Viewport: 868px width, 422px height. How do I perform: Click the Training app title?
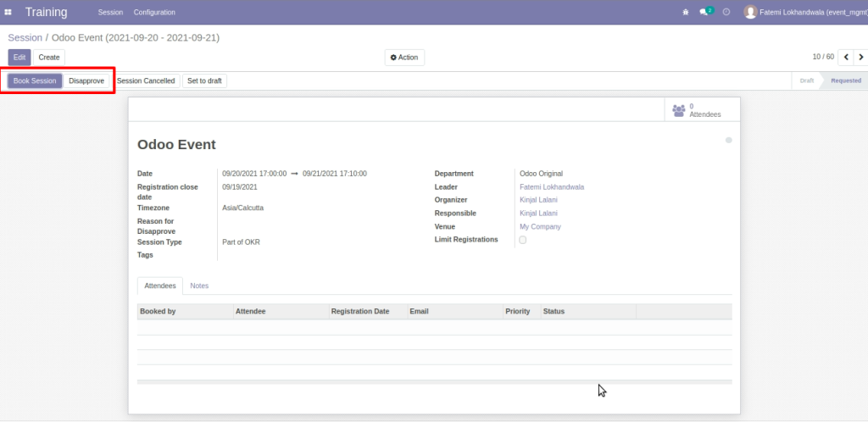click(x=46, y=12)
